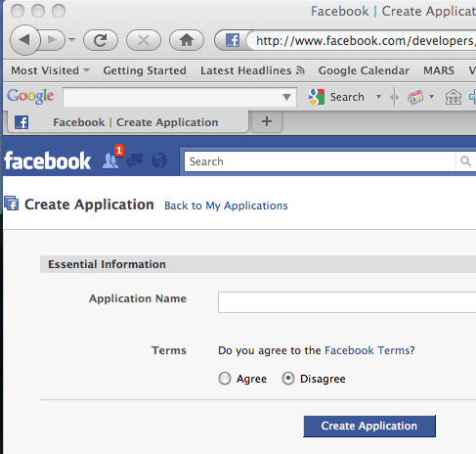Click the URL address field
The width and height of the screenshot is (476, 454).
362,41
